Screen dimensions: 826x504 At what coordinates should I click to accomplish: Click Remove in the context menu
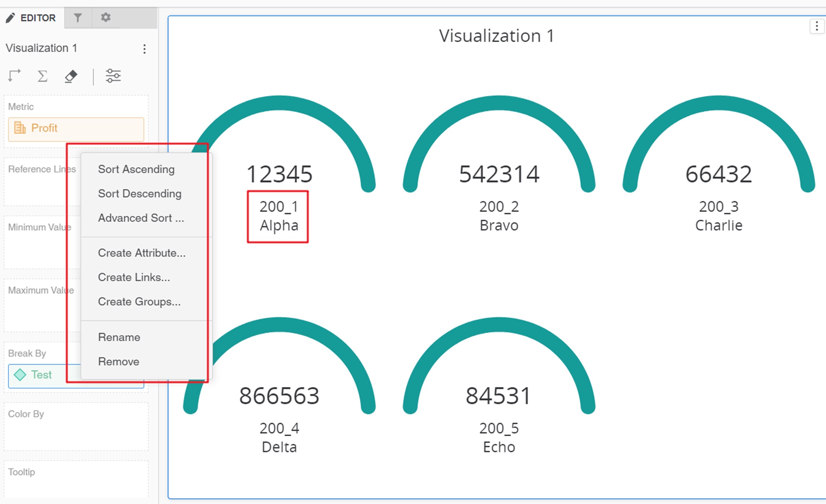pyautogui.click(x=118, y=361)
